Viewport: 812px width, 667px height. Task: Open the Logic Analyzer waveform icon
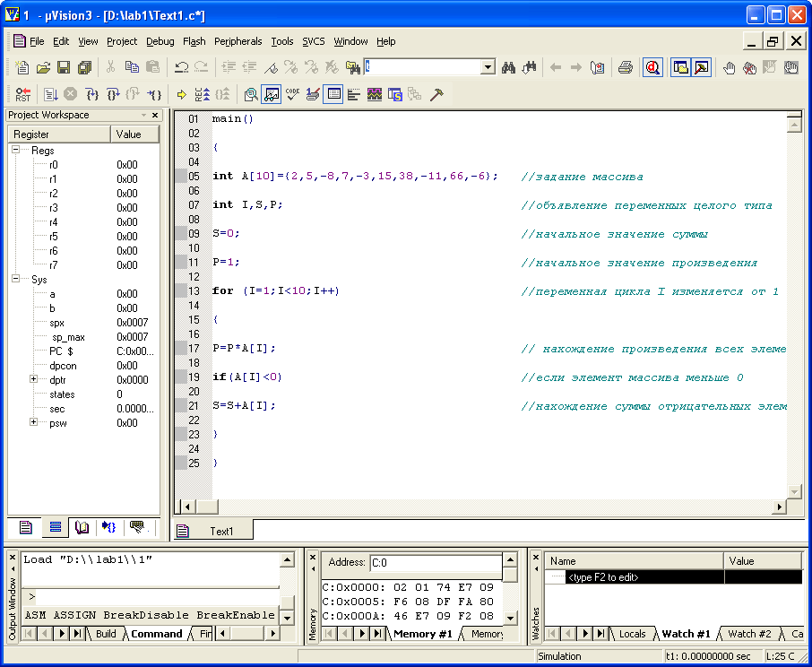(x=375, y=94)
